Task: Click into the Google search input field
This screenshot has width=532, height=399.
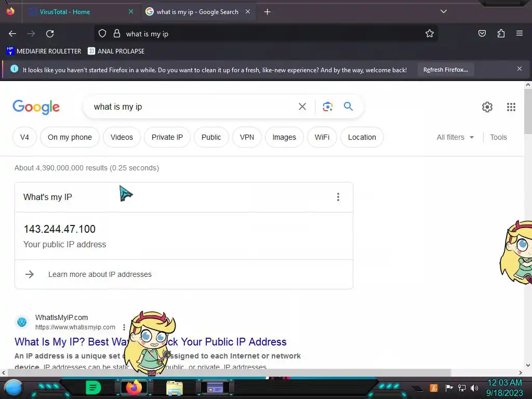Action: pos(190,107)
